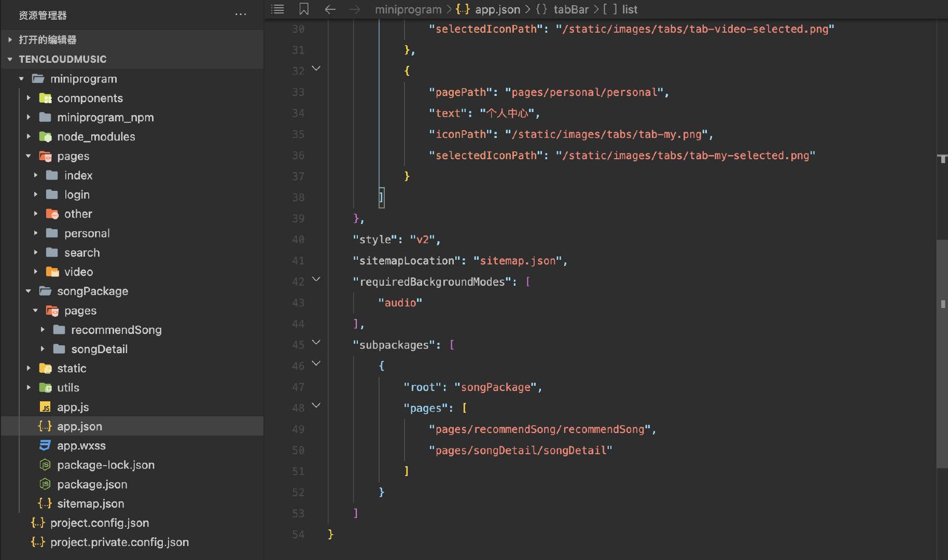948x560 pixels.
Task: Click the bookmark icon in editor toolbar
Action: click(x=304, y=9)
